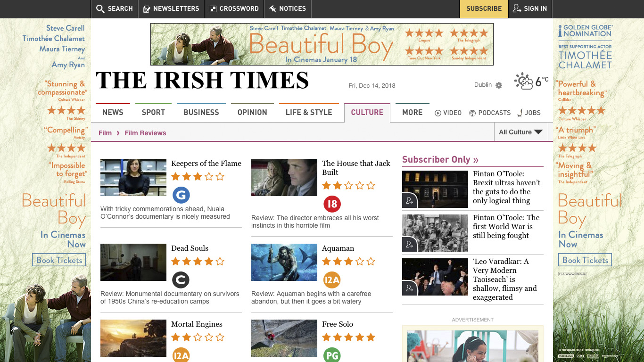Image resolution: width=644 pixels, height=362 pixels.
Task: Select the Culture section tab
Action: coord(367,113)
